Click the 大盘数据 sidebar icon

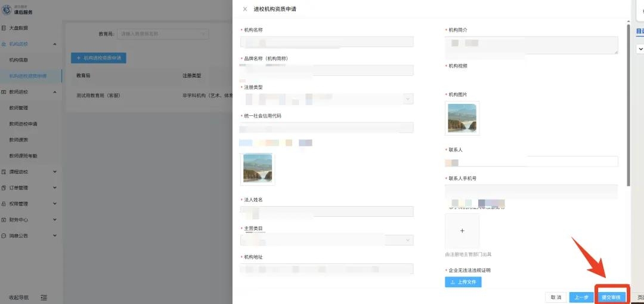[4, 28]
